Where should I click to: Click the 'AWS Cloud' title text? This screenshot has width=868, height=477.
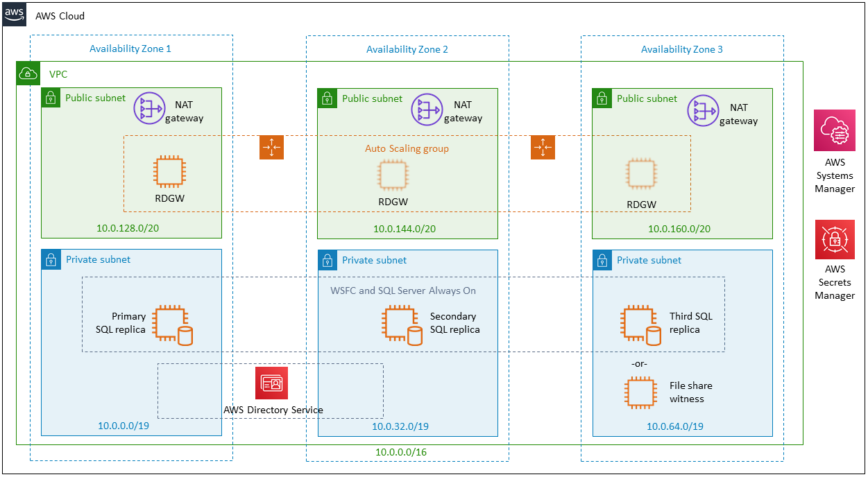coord(60,15)
